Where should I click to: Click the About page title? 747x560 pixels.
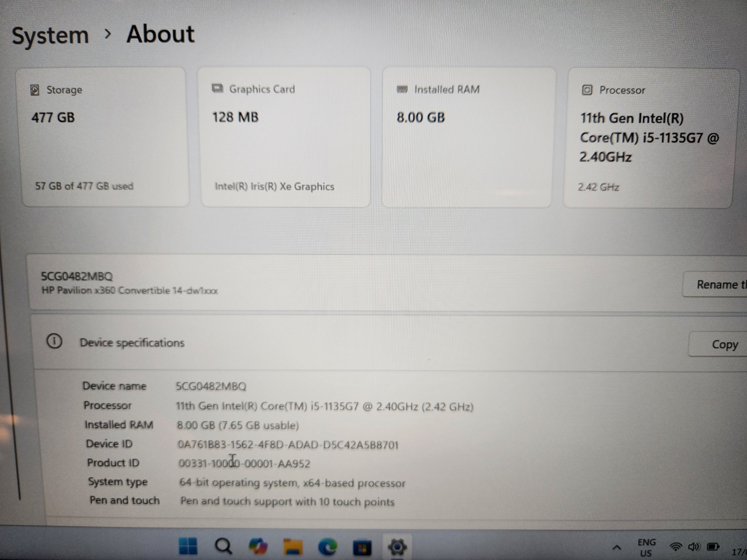[160, 34]
